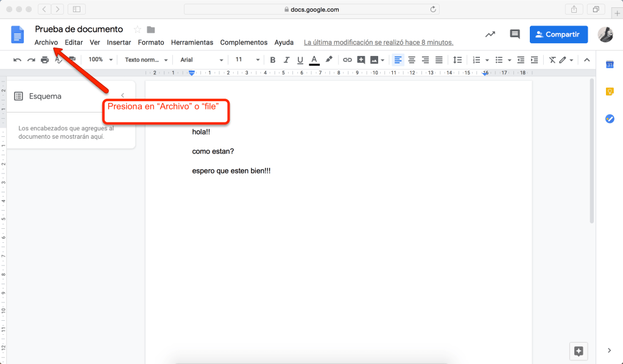Open the 100% zoom dropdown
This screenshot has width=623, height=364.
point(100,60)
